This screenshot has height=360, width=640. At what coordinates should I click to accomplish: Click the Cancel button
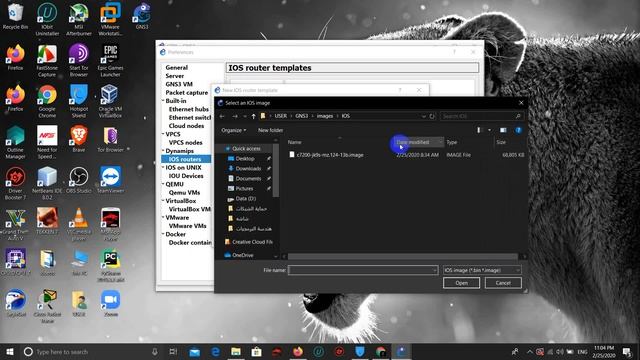pos(503,283)
